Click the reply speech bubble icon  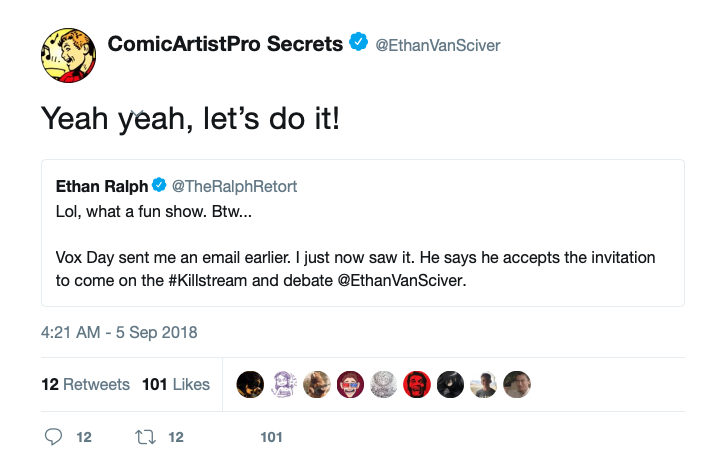[x=53, y=437]
